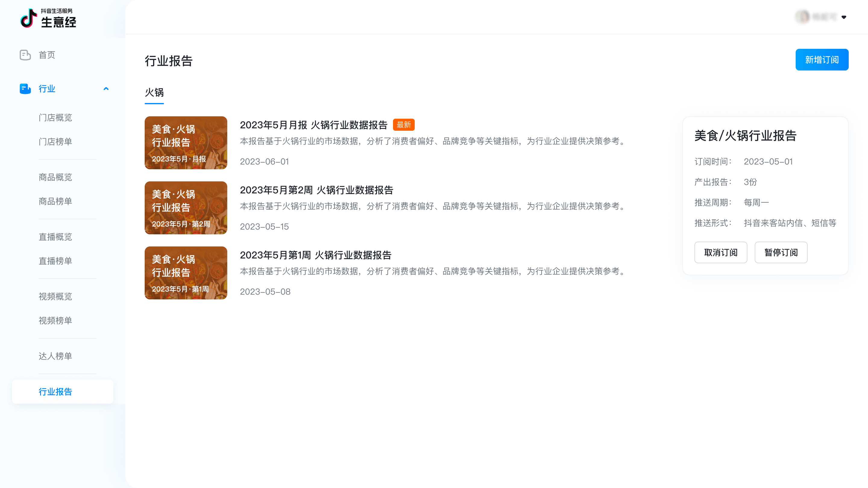Click 暂停订阅 to pause subscription
This screenshot has width=868, height=488.
point(781,252)
